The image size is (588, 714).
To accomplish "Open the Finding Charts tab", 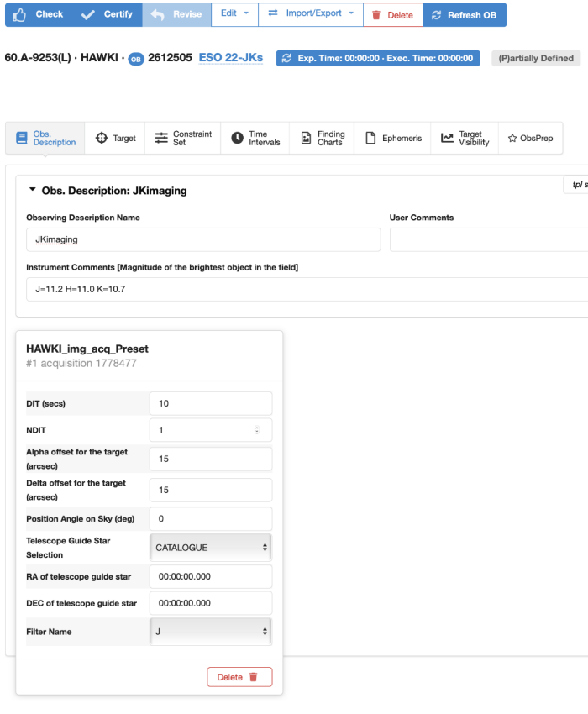I will [x=322, y=138].
